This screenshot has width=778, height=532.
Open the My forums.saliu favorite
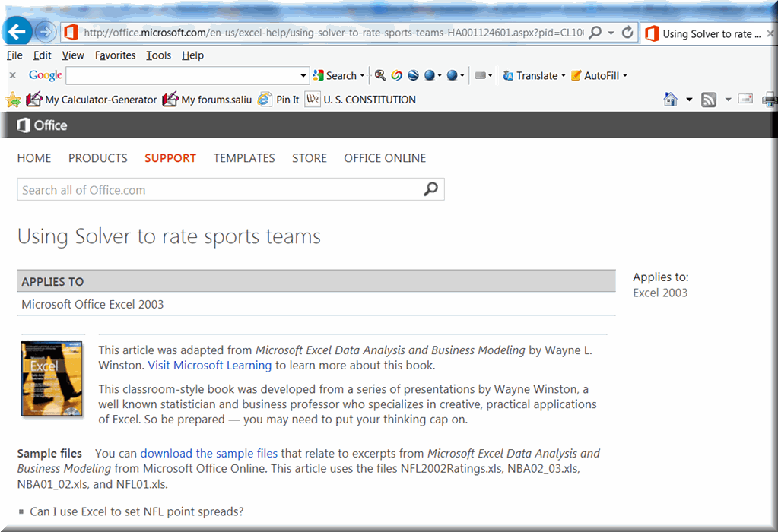point(208,100)
